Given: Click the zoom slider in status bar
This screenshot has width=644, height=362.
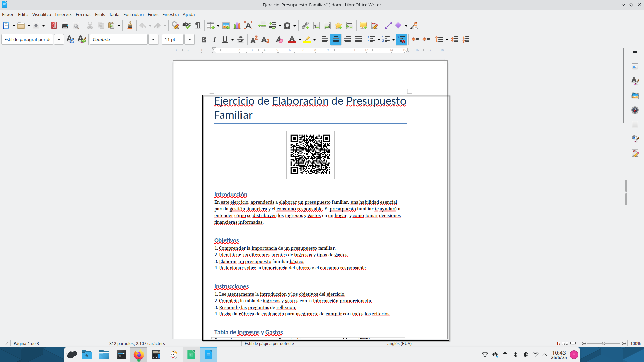Looking at the screenshot, I should 603,343.
